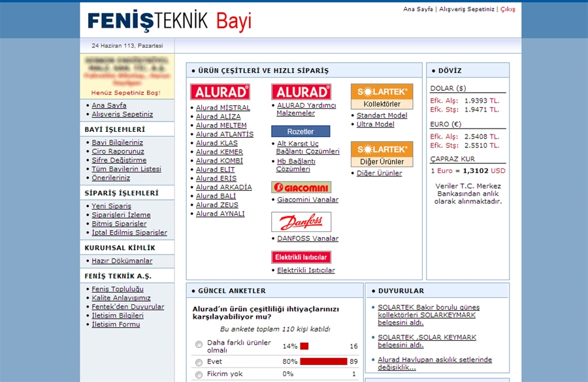Go to Şifre Değiştirme
588x382 pixels.
(119, 160)
